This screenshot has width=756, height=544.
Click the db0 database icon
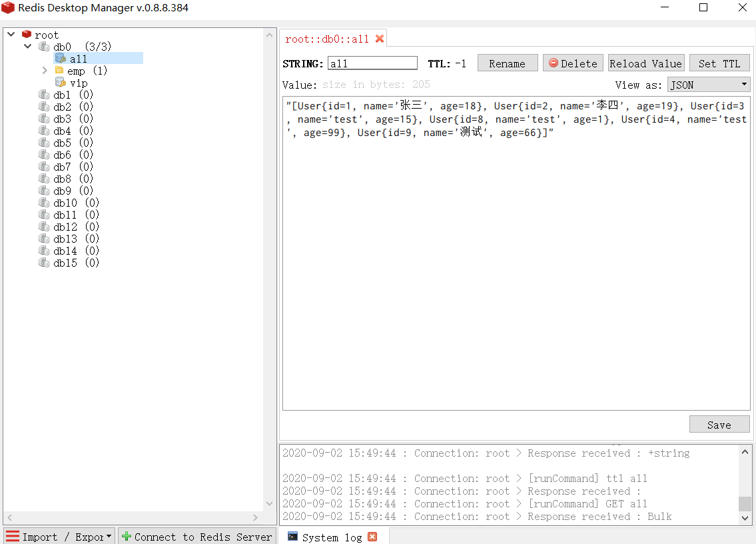pos(44,47)
